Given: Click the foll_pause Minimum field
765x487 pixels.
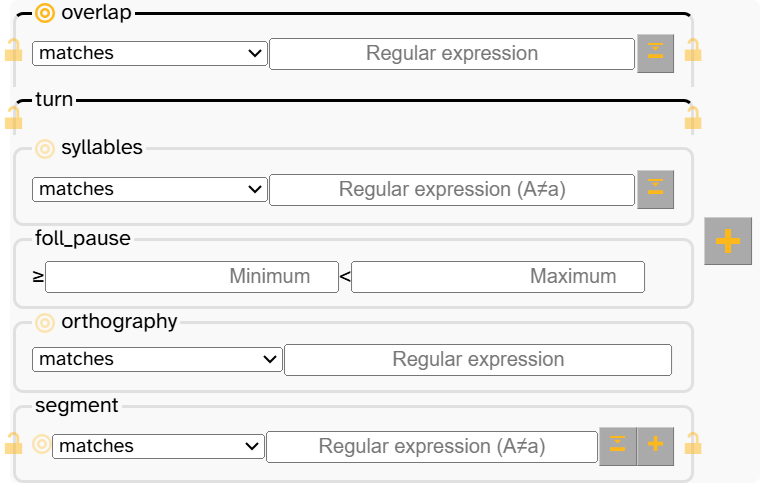Looking at the screenshot, I should [x=192, y=276].
